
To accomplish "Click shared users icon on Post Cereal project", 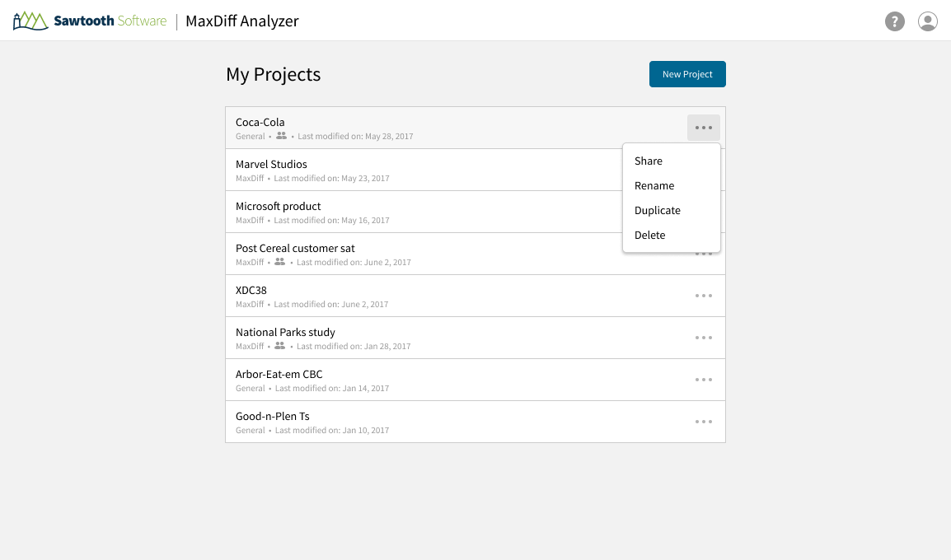I will [x=280, y=262].
